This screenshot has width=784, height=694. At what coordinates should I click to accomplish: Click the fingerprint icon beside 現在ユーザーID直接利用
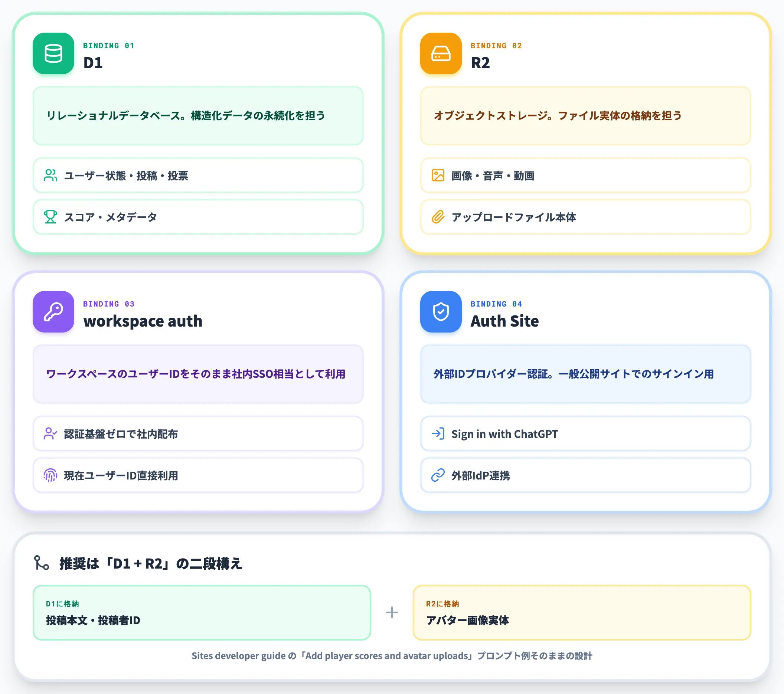[50, 475]
